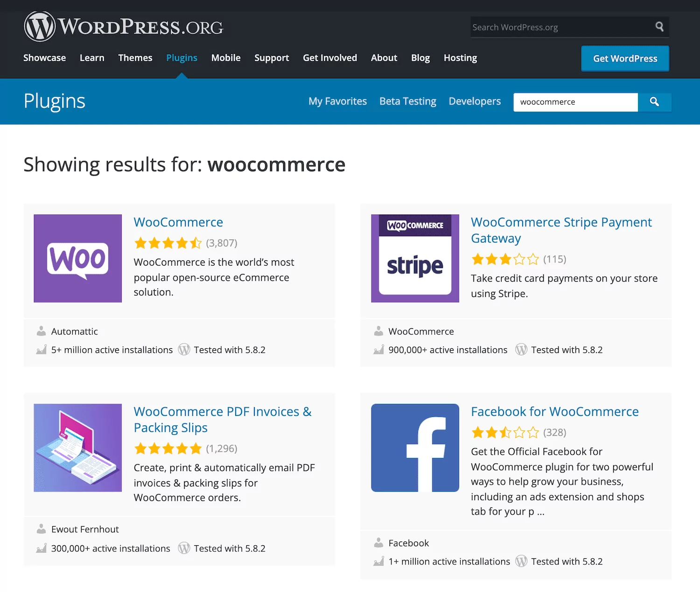Select the Hosting menu item
This screenshot has width=700, height=592.
click(x=460, y=57)
